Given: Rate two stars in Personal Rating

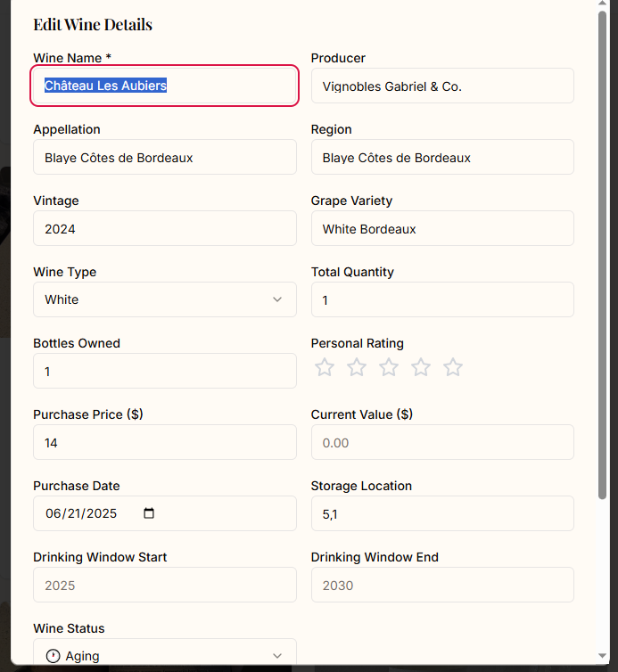Looking at the screenshot, I should 357,367.
